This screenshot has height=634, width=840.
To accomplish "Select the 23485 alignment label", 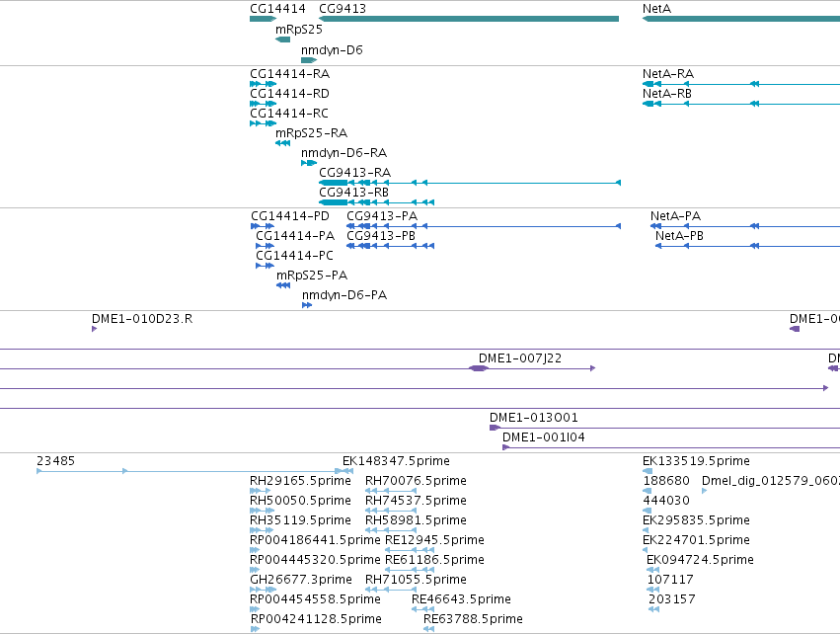I will pyautogui.click(x=55, y=461).
